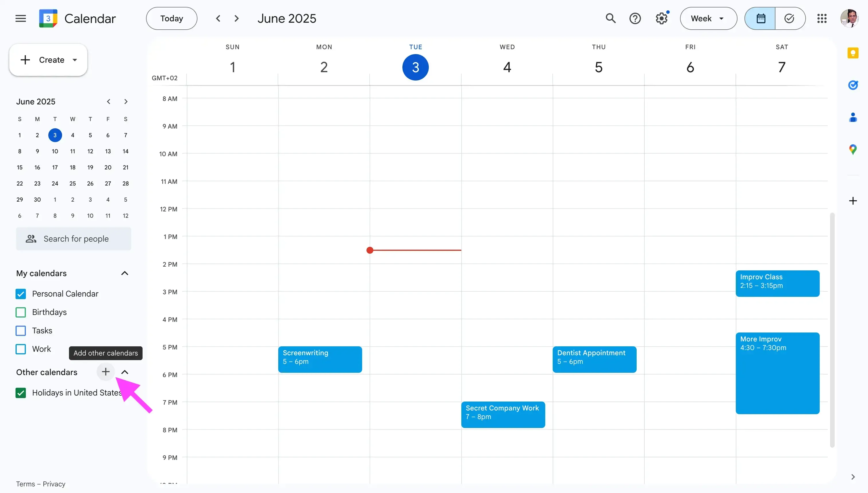Enable the Work calendar

[x=20, y=349]
